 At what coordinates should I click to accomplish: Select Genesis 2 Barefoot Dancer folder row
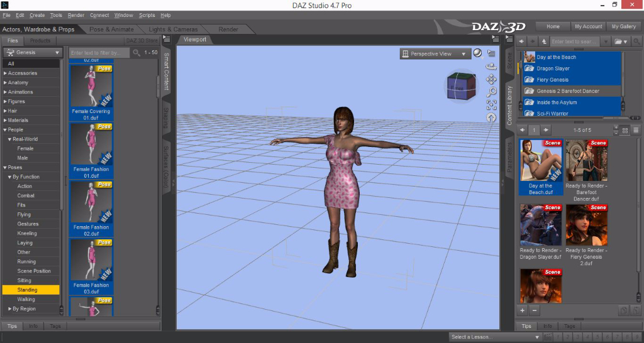click(571, 91)
